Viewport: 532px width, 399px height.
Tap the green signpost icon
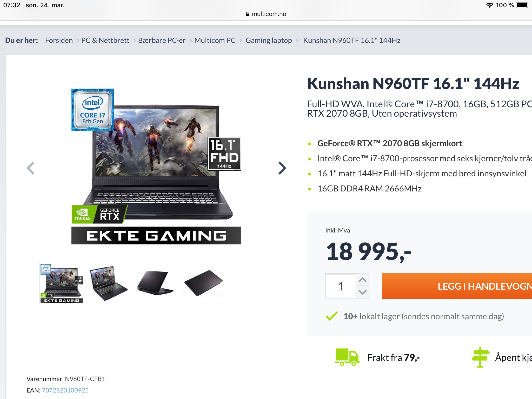pyautogui.click(x=480, y=357)
